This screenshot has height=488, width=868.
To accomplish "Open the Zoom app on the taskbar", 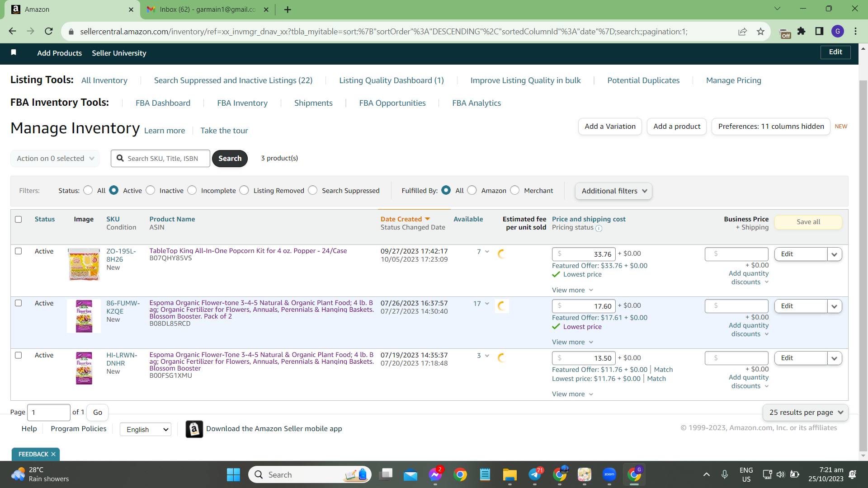I will coord(609,474).
